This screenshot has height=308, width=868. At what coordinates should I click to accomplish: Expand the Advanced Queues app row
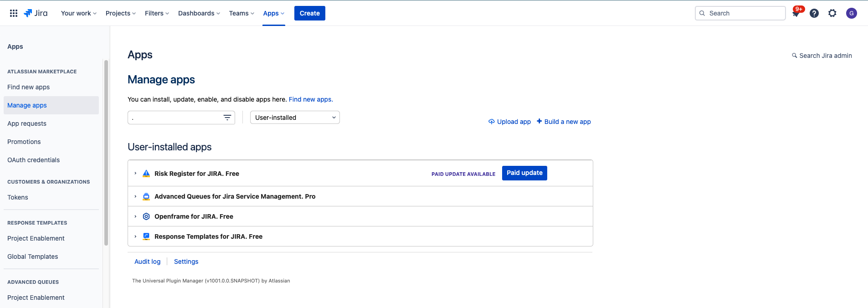pos(135,196)
